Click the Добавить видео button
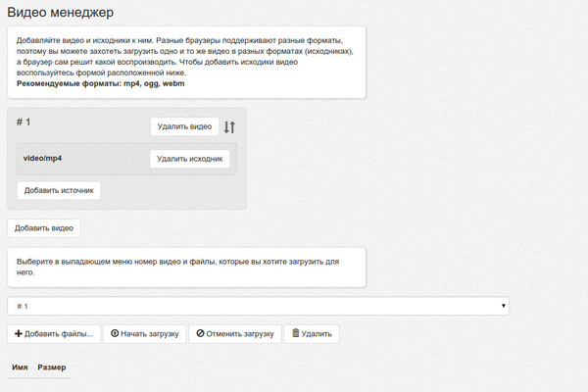Image resolution: width=588 pixels, height=392 pixels. [44, 227]
